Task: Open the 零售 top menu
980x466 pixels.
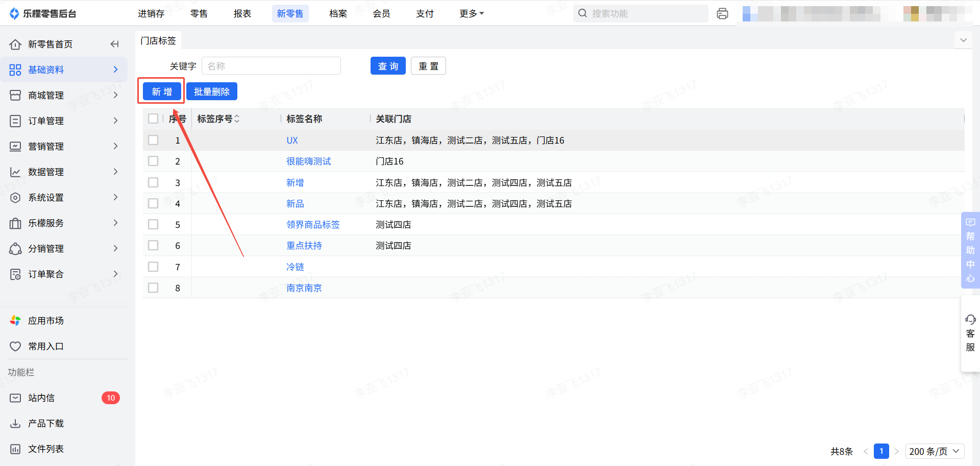Action: click(x=199, y=13)
